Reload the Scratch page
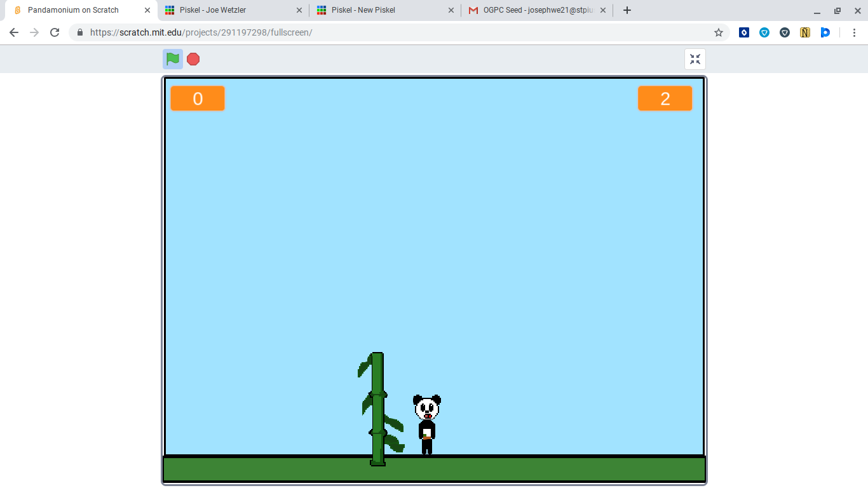 (55, 32)
